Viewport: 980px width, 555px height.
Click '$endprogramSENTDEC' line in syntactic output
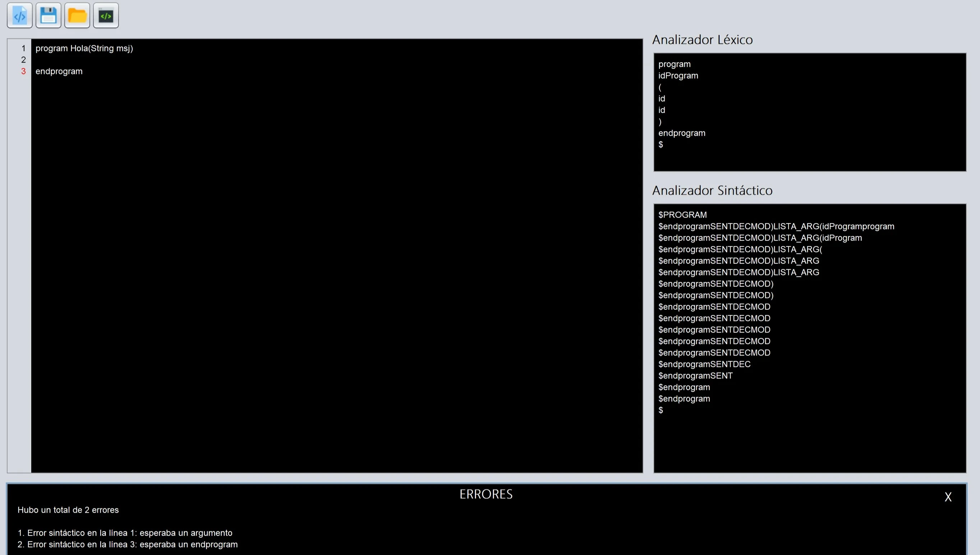[704, 364]
